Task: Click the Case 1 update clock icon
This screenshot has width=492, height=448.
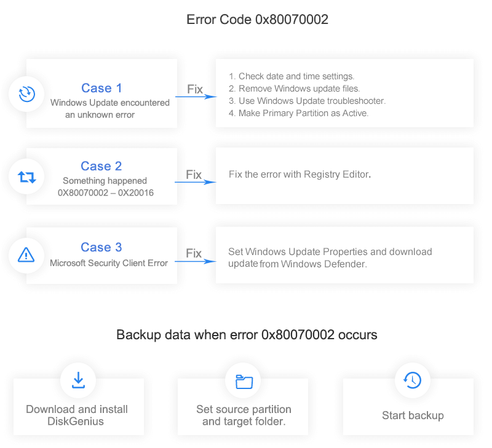Action: 26,94
